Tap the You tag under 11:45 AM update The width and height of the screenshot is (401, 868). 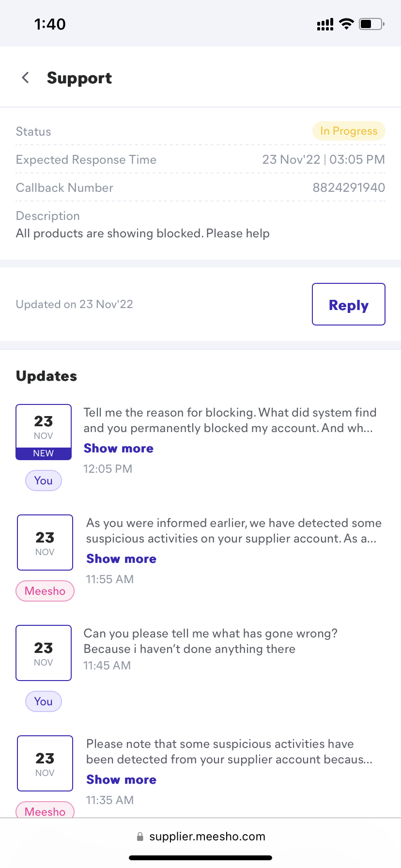pos(44,701)
